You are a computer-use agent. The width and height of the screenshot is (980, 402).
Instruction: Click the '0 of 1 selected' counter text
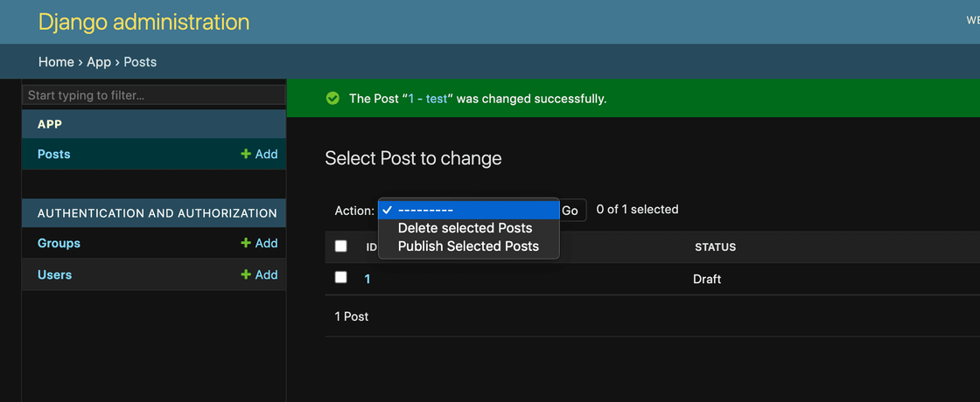pyautogui.click(x=638, y=209)
